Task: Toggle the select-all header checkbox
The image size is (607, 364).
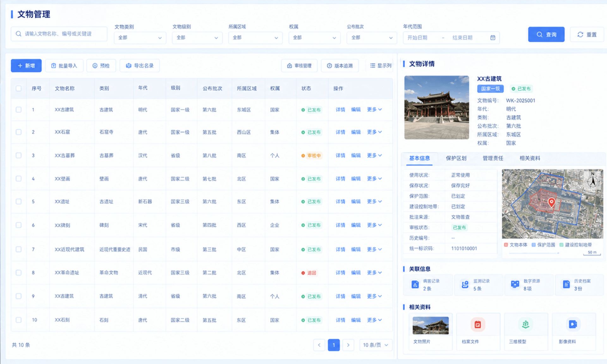Action: (x=19, y=88)
